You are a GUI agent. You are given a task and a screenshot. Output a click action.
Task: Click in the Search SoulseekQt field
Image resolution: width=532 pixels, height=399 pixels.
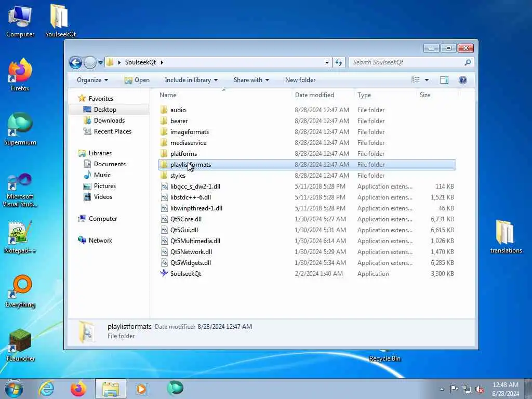click(x=406, y=62)
